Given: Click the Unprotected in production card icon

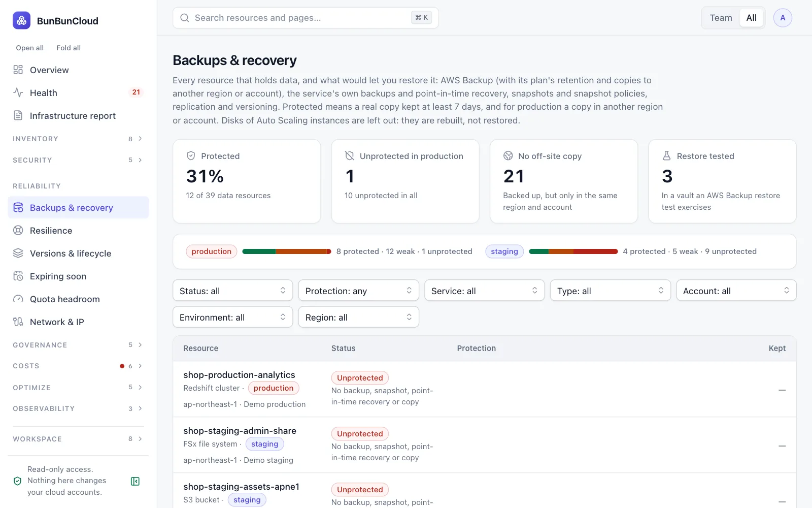Looking at the screenshot, I should [x=350, y=156].
